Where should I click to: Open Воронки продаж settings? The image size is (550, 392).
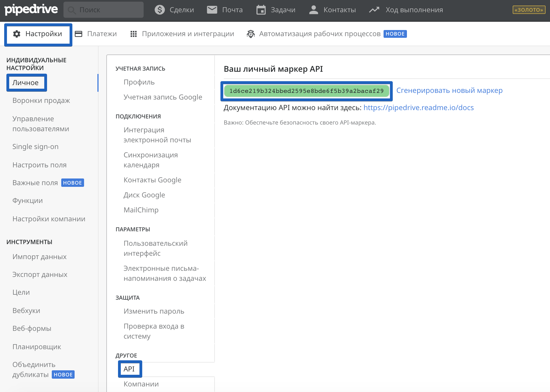[x=41, y=100]
